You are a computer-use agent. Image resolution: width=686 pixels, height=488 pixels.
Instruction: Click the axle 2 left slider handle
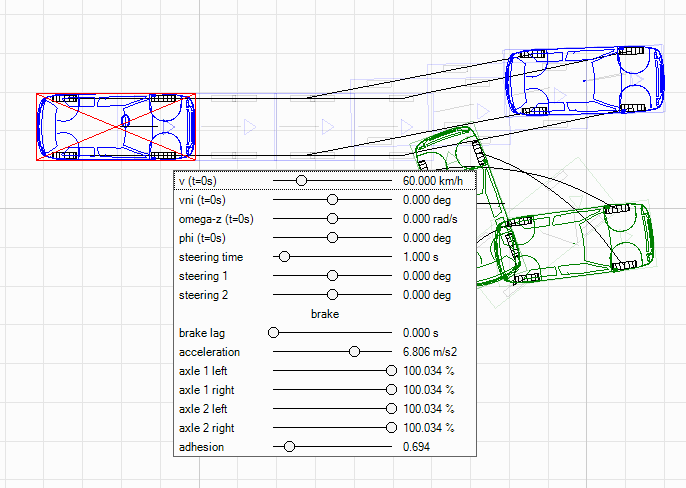click(x=392, y=409)
